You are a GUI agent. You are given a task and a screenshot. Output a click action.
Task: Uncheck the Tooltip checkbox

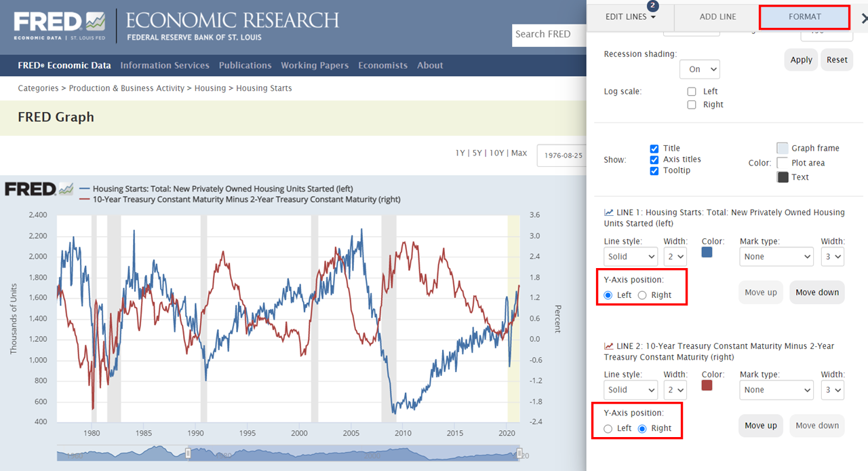(x=654, y=170)
